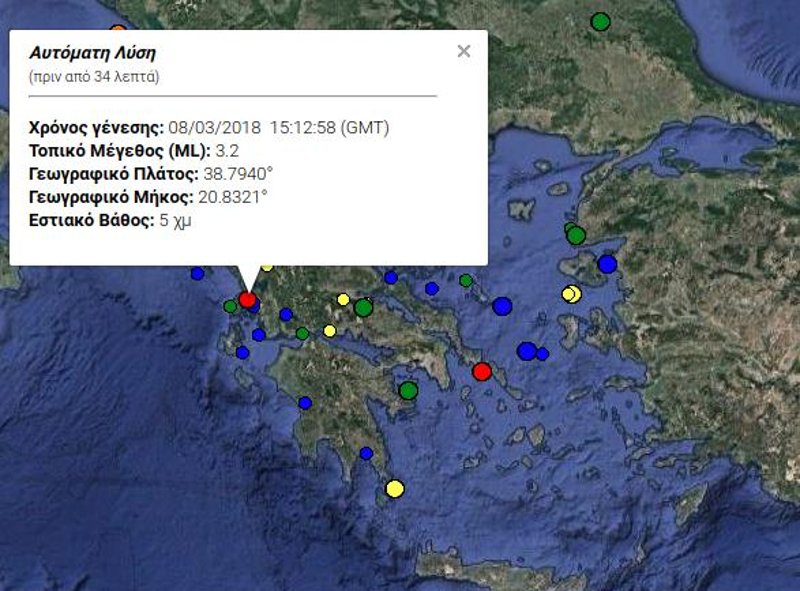Dismiss the popup with the X button
The image size is (800, 591).
click(463, 51)
